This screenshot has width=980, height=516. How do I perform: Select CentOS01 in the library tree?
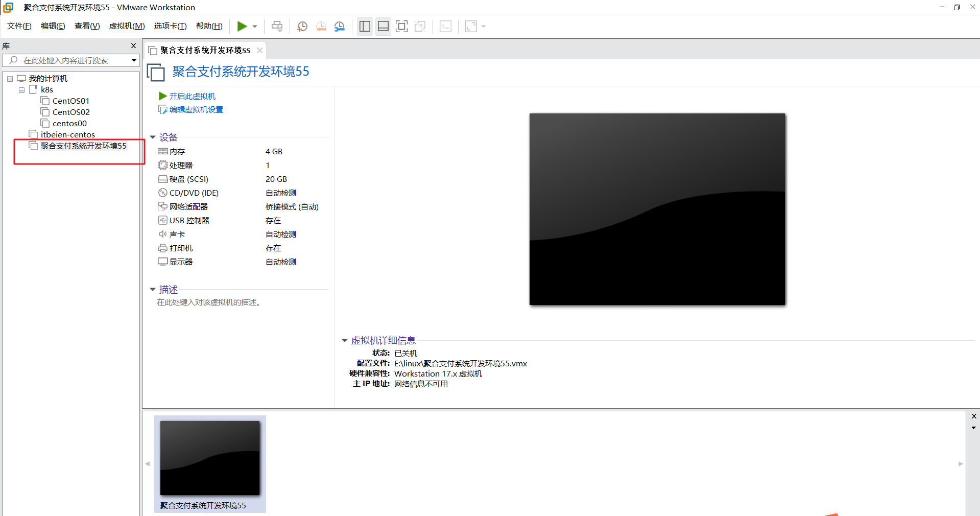[x=70, y=101]
